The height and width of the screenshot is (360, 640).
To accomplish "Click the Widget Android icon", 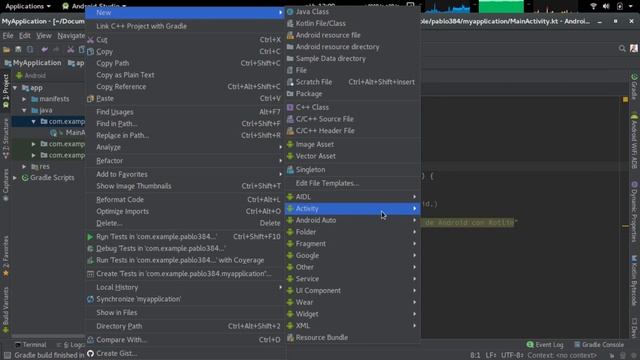I will pyautogui.click(x=290, y=314).
